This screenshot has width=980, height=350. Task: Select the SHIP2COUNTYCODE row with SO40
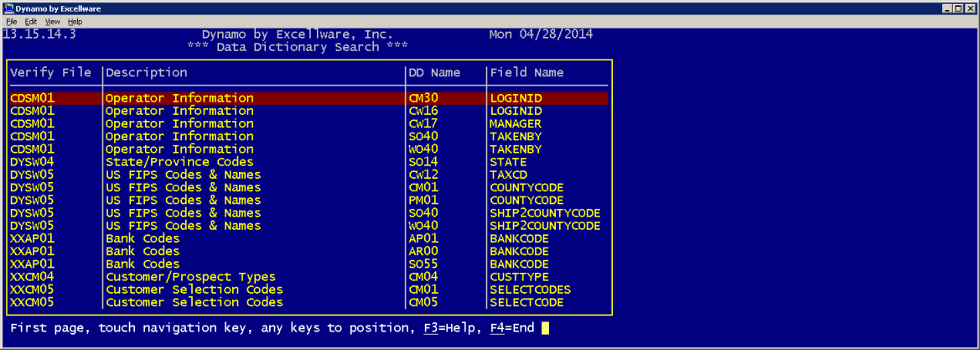click(309, 213)
